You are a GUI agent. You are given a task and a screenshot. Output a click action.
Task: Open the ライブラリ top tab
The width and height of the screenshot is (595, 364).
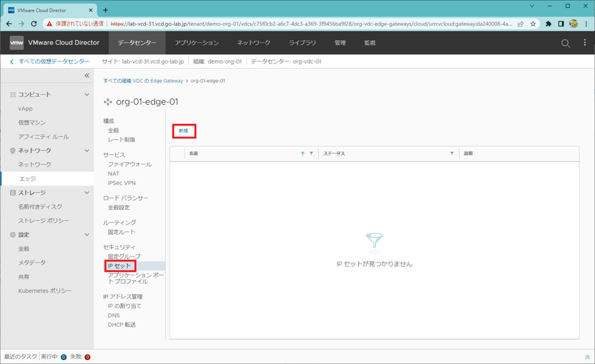(x=302, y=43)
